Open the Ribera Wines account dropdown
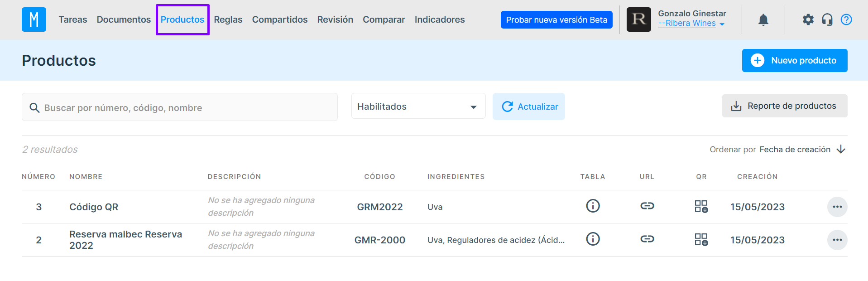This screenshot has width=868, height=281. coord(691,24)
